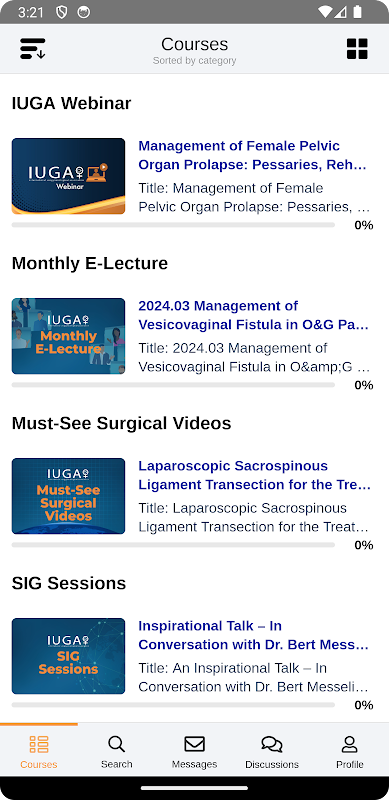Open the sort order icon
The height and width of the screenshot is (800, 389).
pyautogui.click(x=33, y=48)
